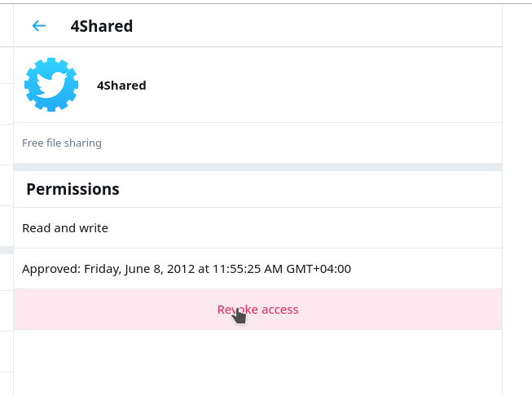Image resolution: width=532 pixels, height=396 pixels.
Task: Click the 4Shared app name beside logo
Action: [x=121, y=86]
